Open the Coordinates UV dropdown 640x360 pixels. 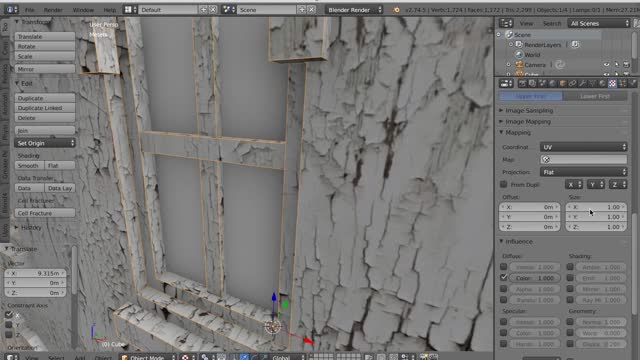pyautogui.click(x=583, y=147)
